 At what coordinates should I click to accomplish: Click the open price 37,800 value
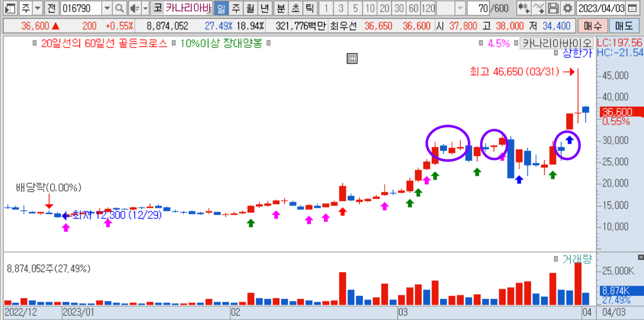[x=463, y=26]
